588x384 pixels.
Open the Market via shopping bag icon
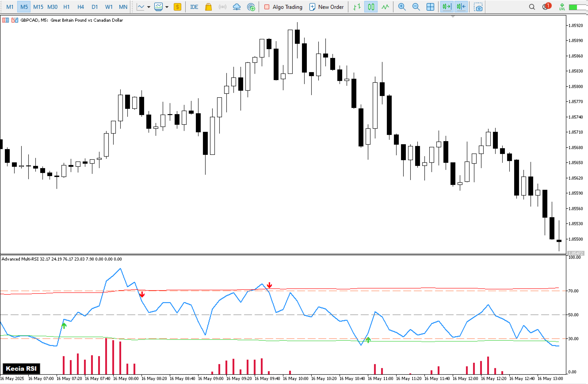[x=210, y=7]
